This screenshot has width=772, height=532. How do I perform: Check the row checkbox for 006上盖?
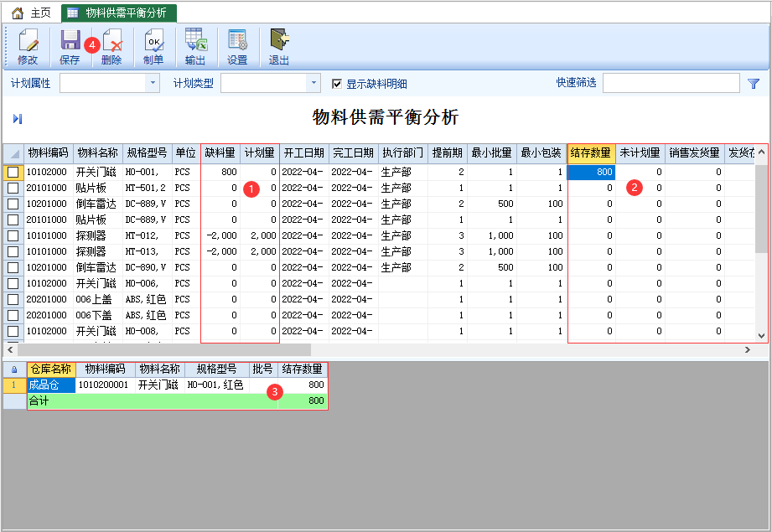pos(13,299)
